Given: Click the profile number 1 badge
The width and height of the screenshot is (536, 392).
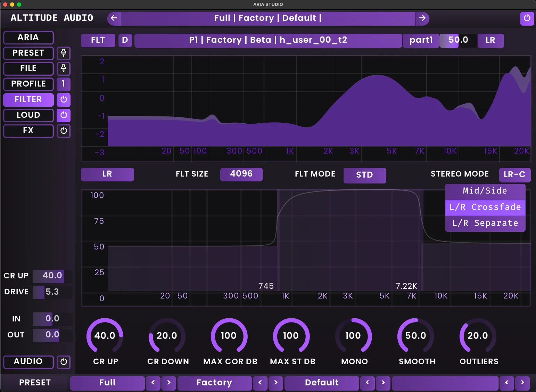Looking at the screenshot, I should point(64,84).
